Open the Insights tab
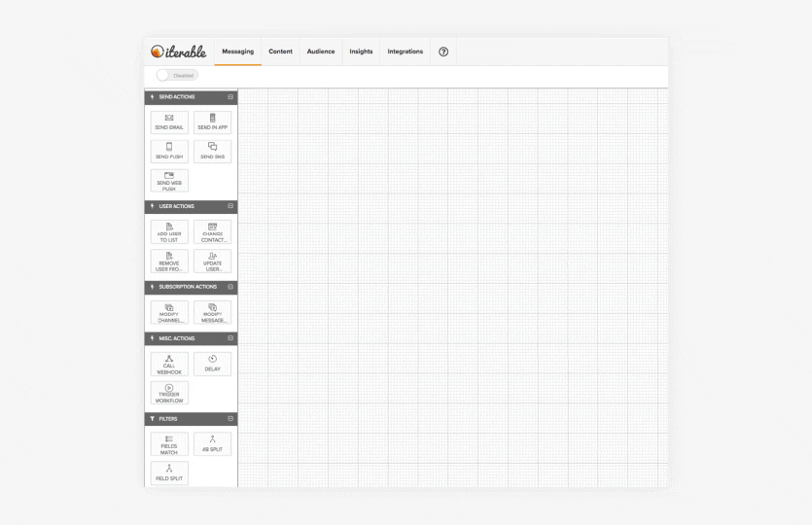The width and height of the screenshot is (812, 525). coord(361,52)
